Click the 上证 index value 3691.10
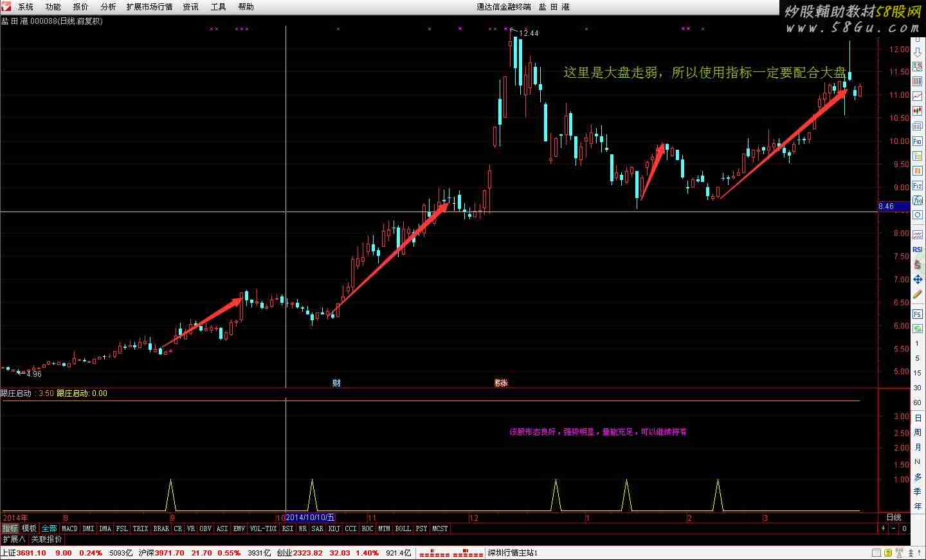 pyautogui.click(x=30, y=553)
